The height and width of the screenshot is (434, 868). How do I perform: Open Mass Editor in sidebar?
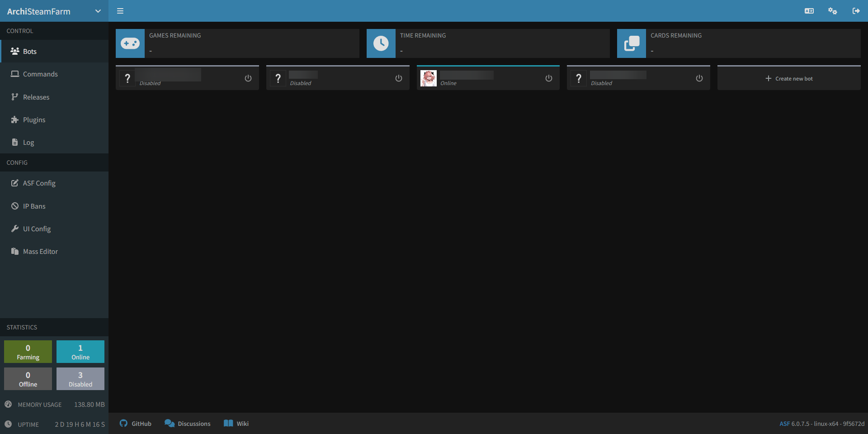click(x=54, y=252)
